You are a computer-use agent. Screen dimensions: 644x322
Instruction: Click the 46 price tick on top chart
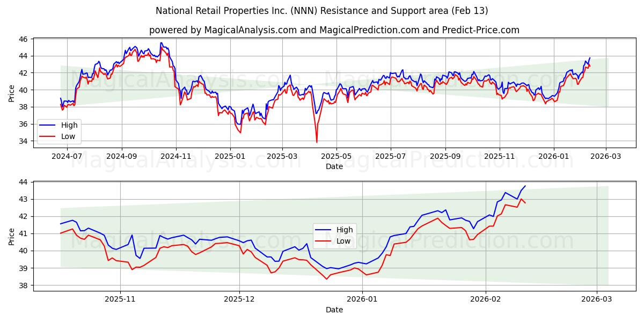(24, 39)
